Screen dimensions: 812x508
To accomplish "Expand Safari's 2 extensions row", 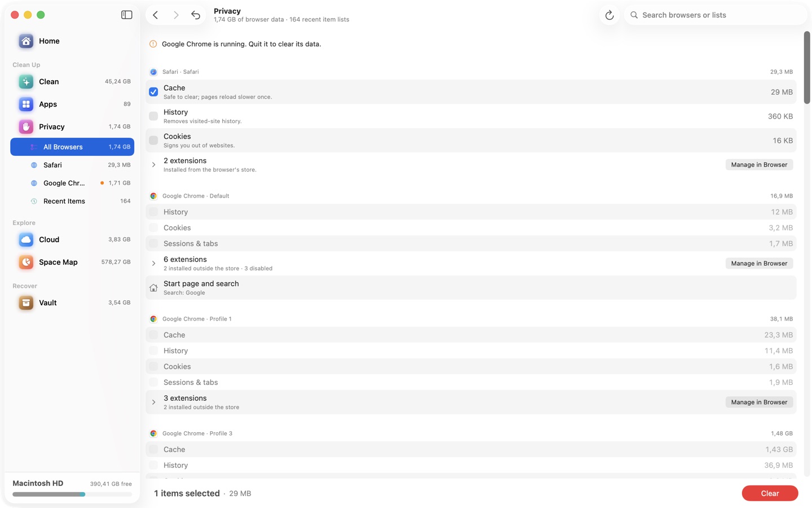I will click(x=153, y=165).
